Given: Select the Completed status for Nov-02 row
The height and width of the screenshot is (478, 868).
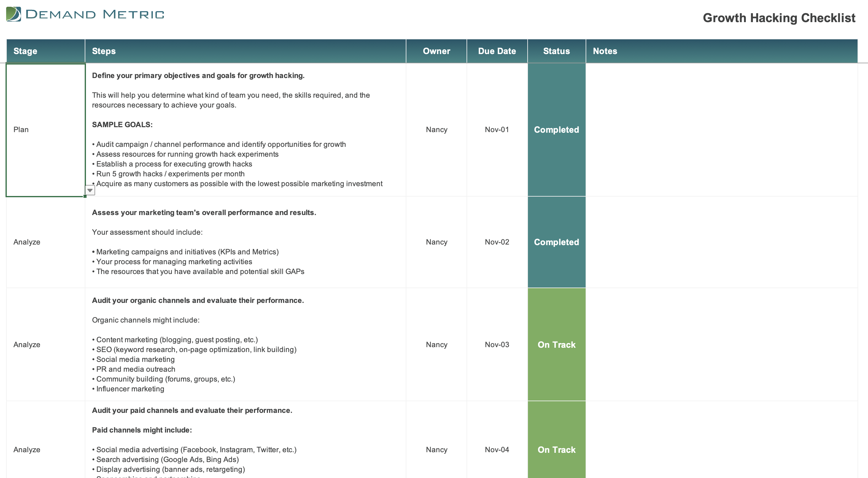Looking at the screenshot, I should pos(557,242).
